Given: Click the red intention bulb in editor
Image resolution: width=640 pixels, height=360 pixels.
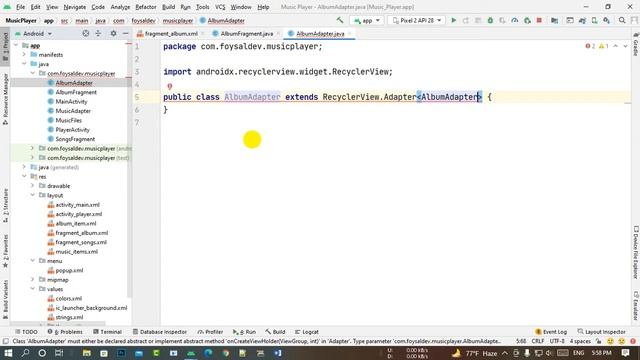Looking at the screenshot, I should [x=170, y=87].
